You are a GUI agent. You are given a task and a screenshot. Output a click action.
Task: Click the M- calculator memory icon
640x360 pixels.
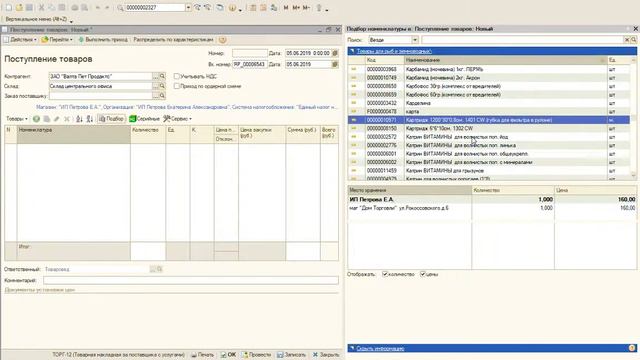(306, 7)
